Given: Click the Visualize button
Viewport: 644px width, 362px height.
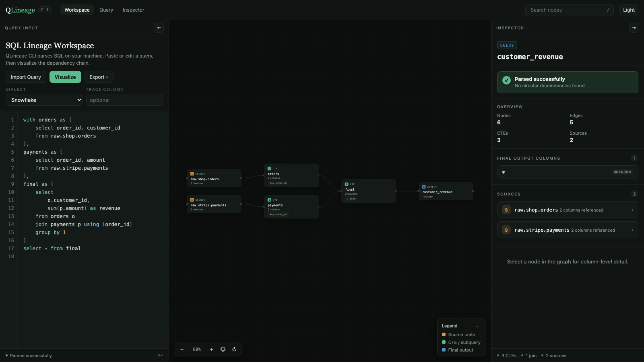Looking at the screenshot, I should [x=65, y=77].
